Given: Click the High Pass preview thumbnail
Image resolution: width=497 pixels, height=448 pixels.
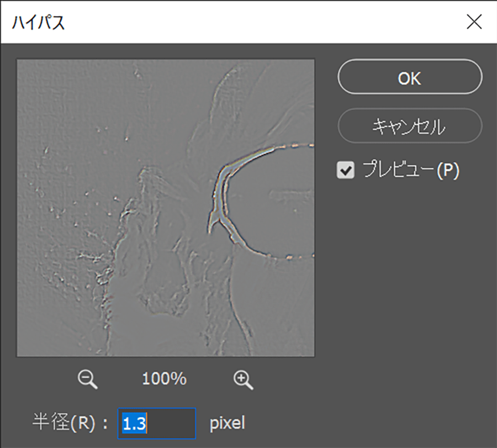Looking at the screenshot, I should (x=166, y=208).
